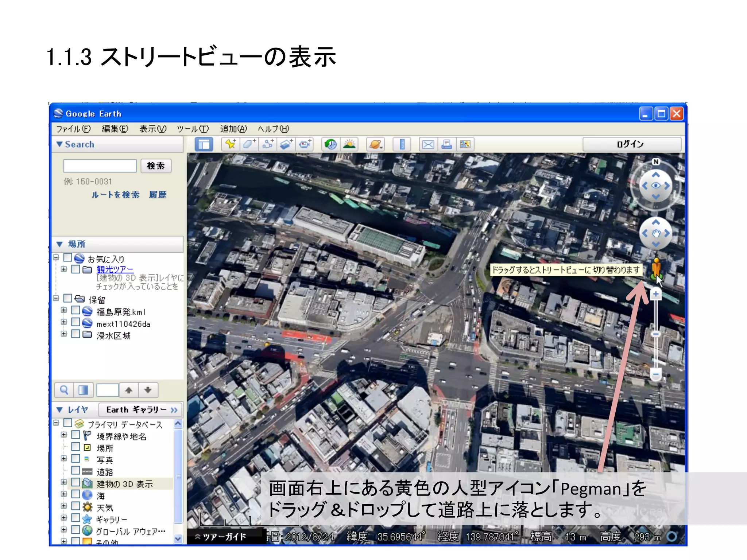The height and width of the screenshot is (560, 747).
Task: Open the Earth ギャラリー button
Action: click(141, 410)
